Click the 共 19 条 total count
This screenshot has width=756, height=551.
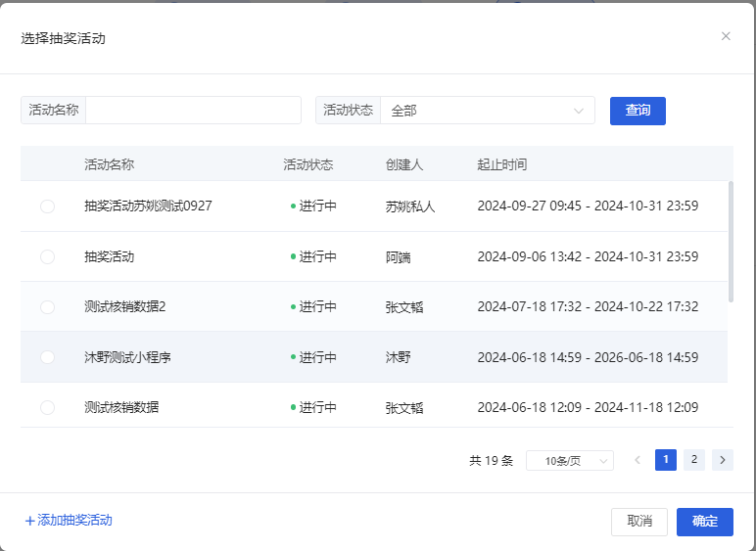[x=491, y=461]
